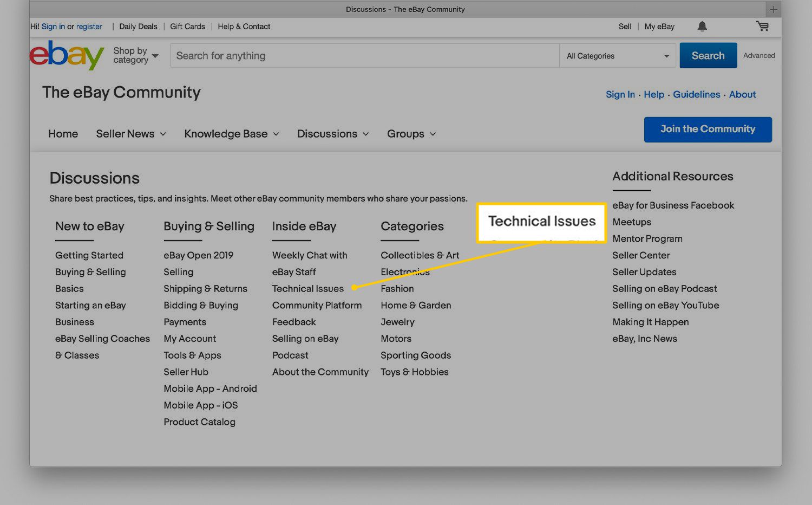Open Daily Deals
Screen dimensions: 812x505
click(138, 27)
